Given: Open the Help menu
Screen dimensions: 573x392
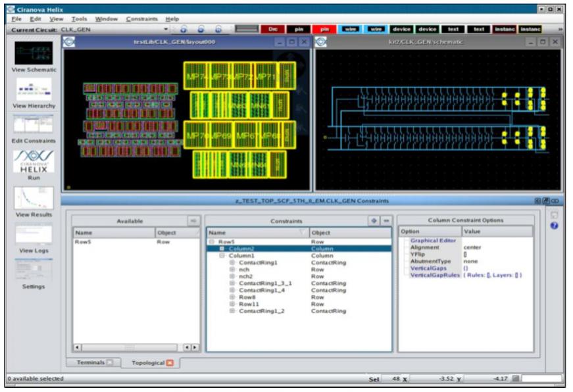Looking at the screenshot, I should [172, 19].
